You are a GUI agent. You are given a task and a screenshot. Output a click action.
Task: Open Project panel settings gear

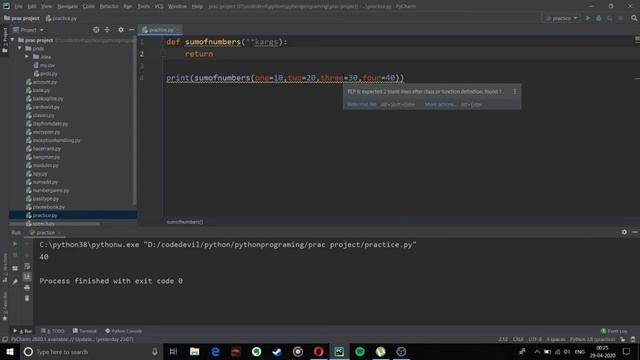(121, 30)
